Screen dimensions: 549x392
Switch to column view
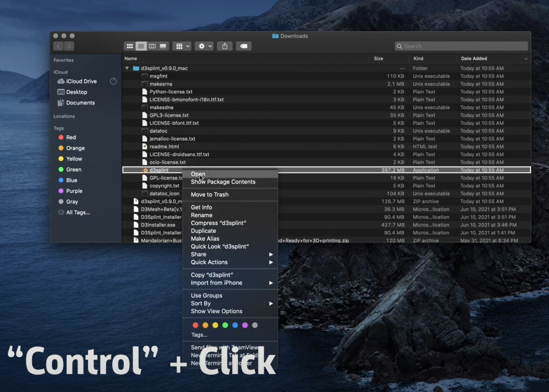(152, 46)
